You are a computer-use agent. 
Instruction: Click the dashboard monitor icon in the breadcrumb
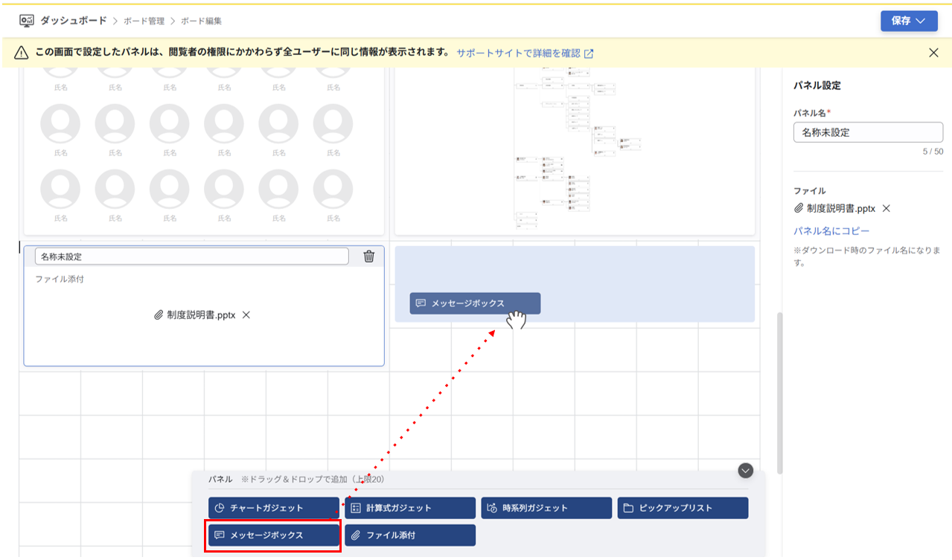coord(25,19)
